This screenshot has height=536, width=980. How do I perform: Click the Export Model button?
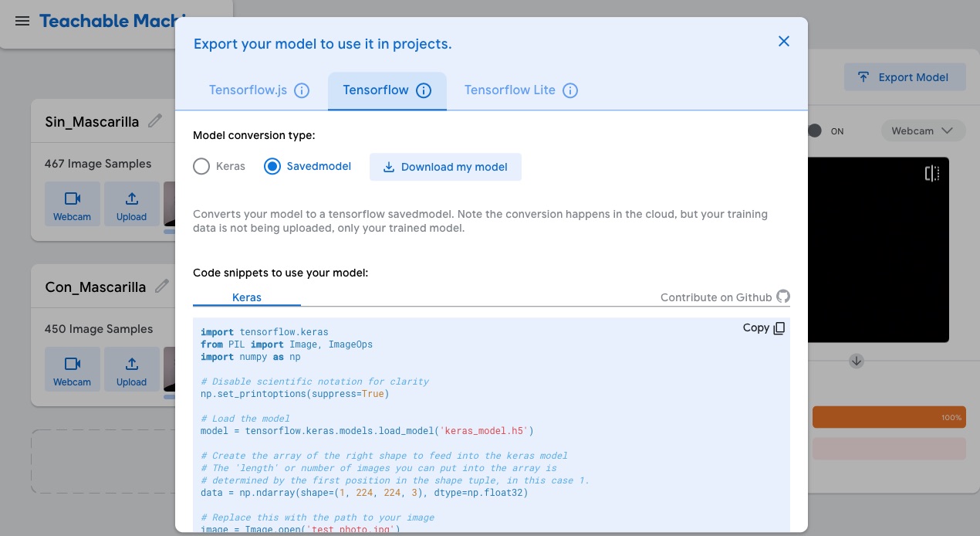[905, 77]
